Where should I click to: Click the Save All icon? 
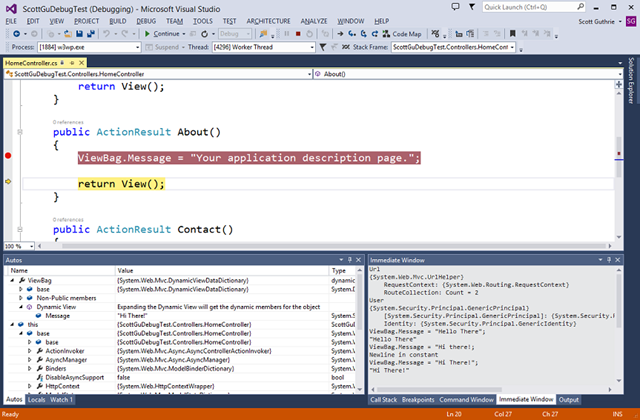coord(91,34)
